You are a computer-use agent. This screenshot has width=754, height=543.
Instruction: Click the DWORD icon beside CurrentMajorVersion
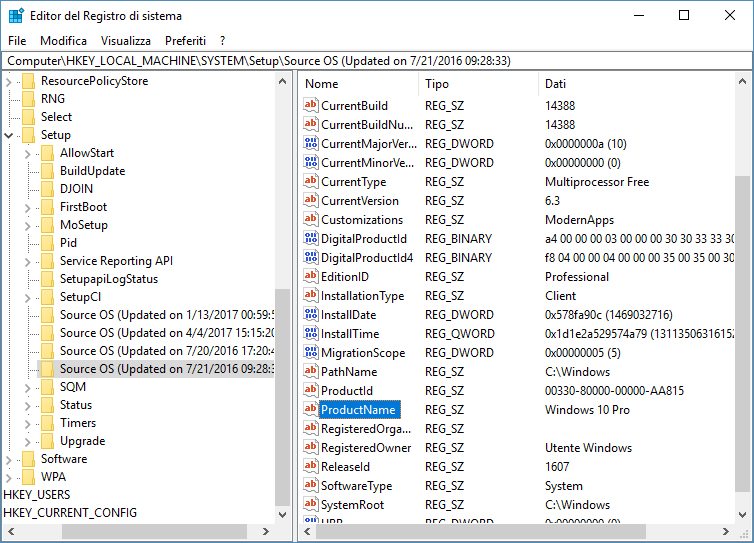click(x=310, y=144)
